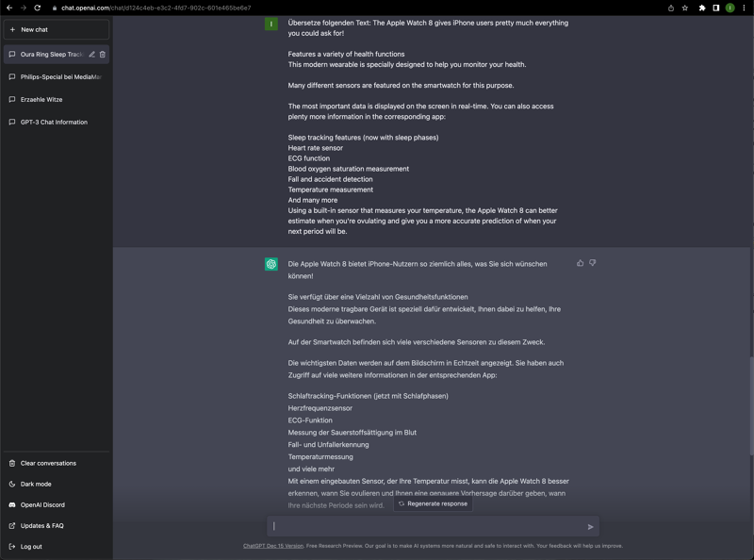Toggle Dark mode in the sidebar
This screenshot has height=560, width=754.
click(36, 485)
